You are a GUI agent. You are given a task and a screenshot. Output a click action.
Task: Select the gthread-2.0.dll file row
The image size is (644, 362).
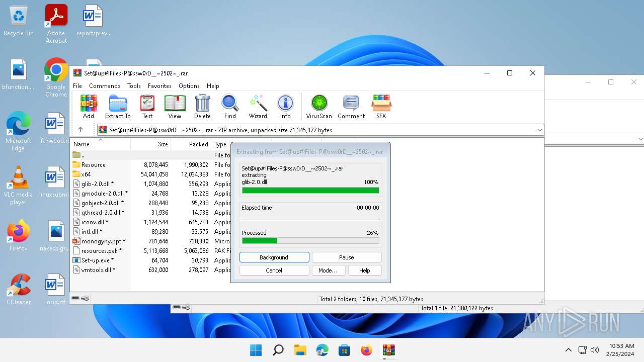coord(150,212)
